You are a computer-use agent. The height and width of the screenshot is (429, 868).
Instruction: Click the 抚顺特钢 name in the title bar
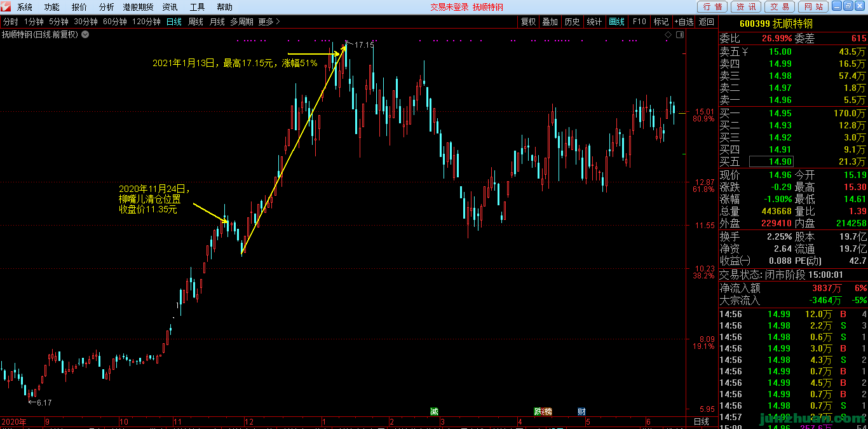tap(488, 7)
